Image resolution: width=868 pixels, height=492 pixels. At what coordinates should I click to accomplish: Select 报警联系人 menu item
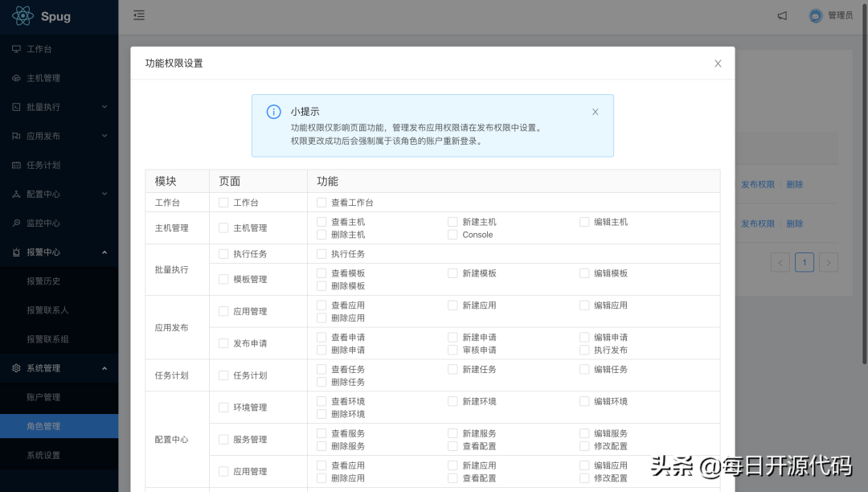click(x=47, y=310)
